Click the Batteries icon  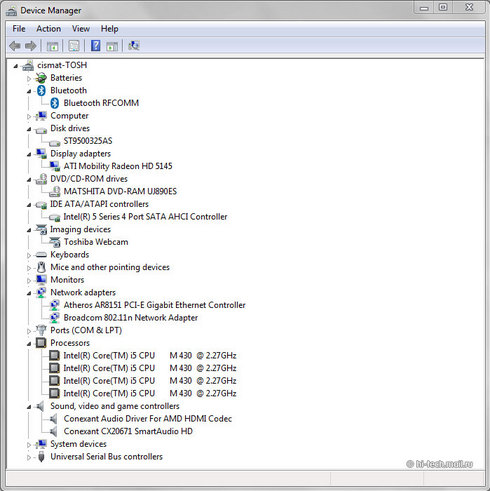point(41,78)
